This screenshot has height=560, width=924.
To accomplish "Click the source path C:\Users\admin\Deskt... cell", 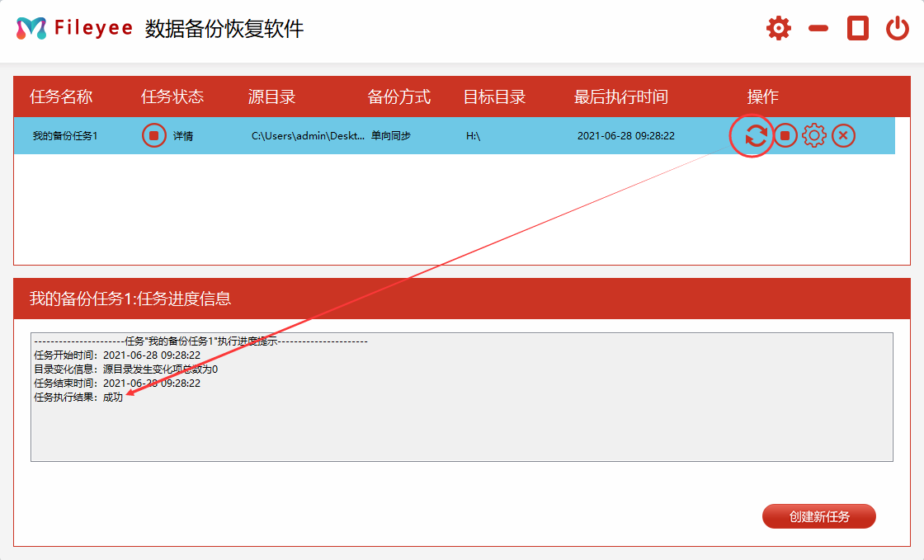I will pyautogui.click(x=308, y=136).
